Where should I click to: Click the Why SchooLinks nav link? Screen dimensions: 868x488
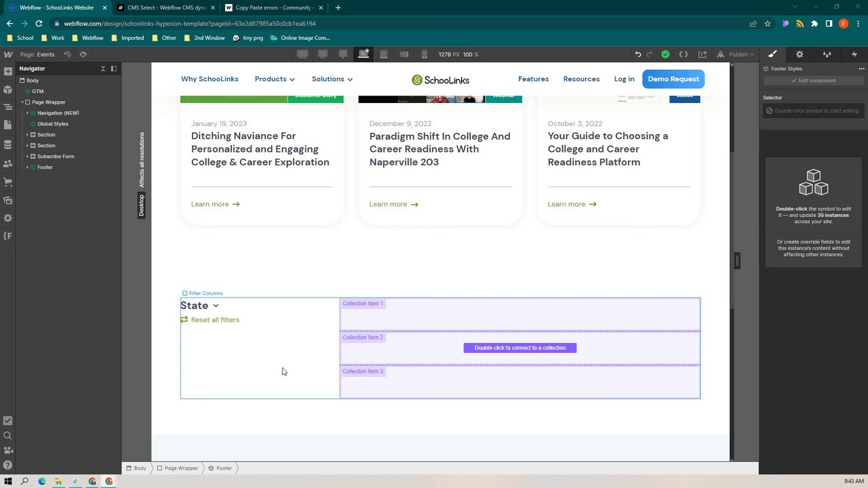[210, 79]
